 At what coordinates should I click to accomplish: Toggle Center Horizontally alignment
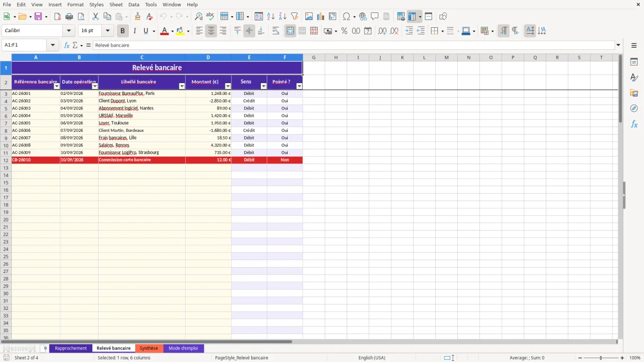tap(211, 31)
